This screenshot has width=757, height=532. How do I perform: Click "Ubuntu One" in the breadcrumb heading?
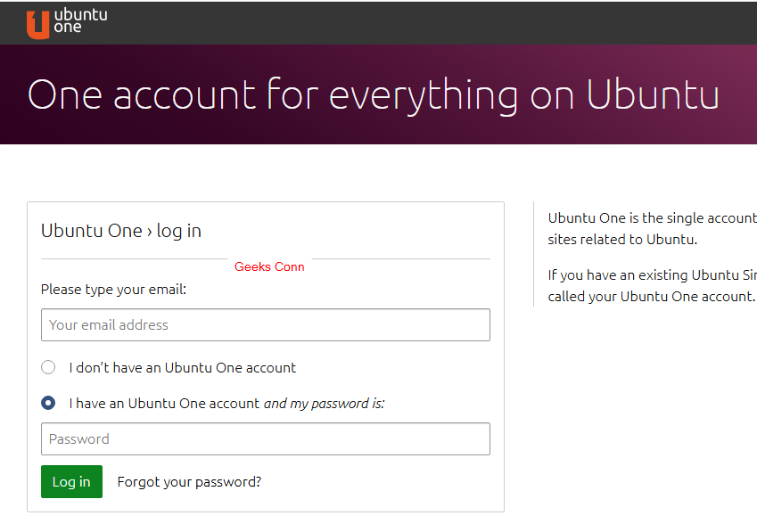(92, 230)
